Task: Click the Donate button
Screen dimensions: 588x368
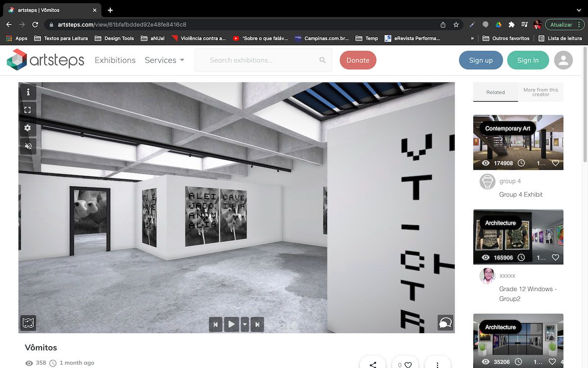Action: 358,60
